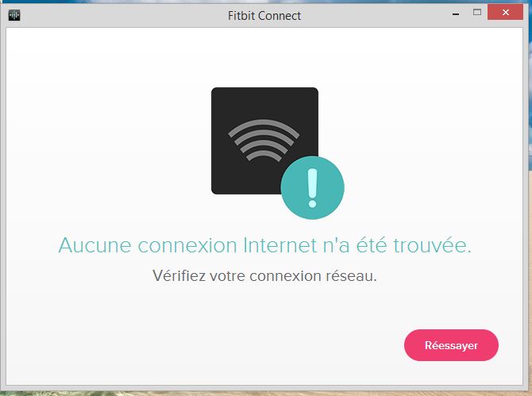
Task: Click the desktop wallpaper strip below the window
Action: 266,394
